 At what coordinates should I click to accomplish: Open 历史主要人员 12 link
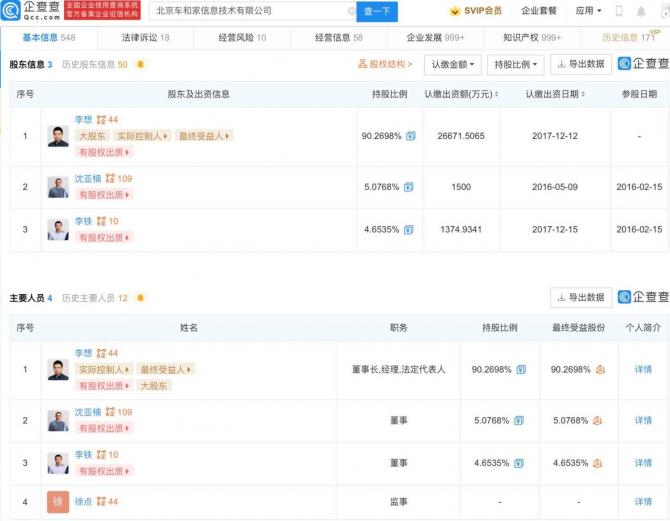coord(94,298)
